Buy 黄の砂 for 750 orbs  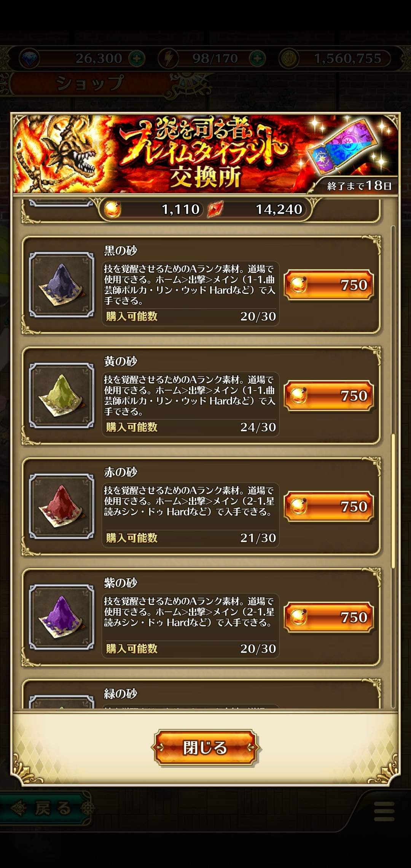click(x=329, y=396)
